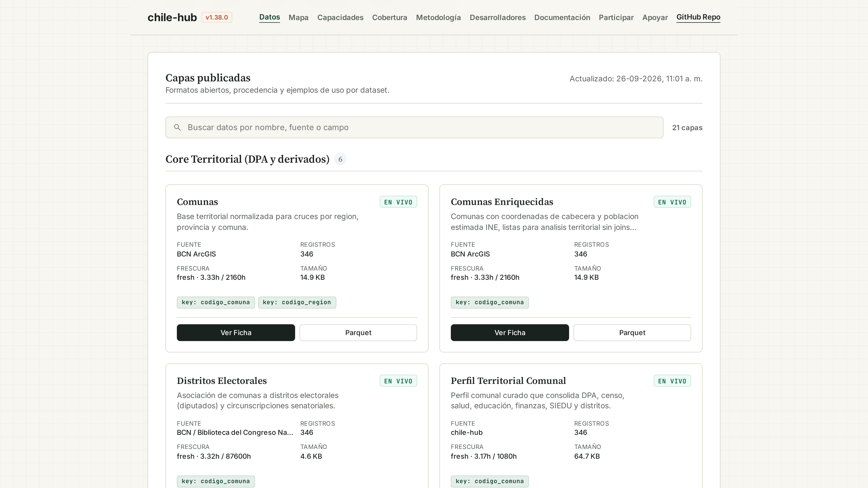The height and width of the screenshot is (488, 868).
Task: Click the Perfil Territorial Comunal card title
Action: click(x=508, y=381)
